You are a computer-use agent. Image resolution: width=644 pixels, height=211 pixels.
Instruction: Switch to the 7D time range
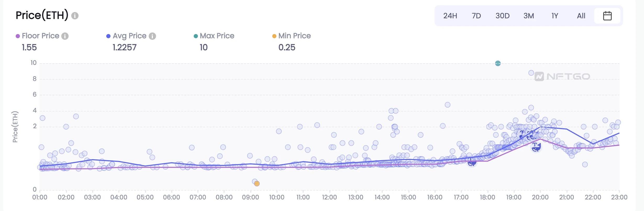click(476, 16)
